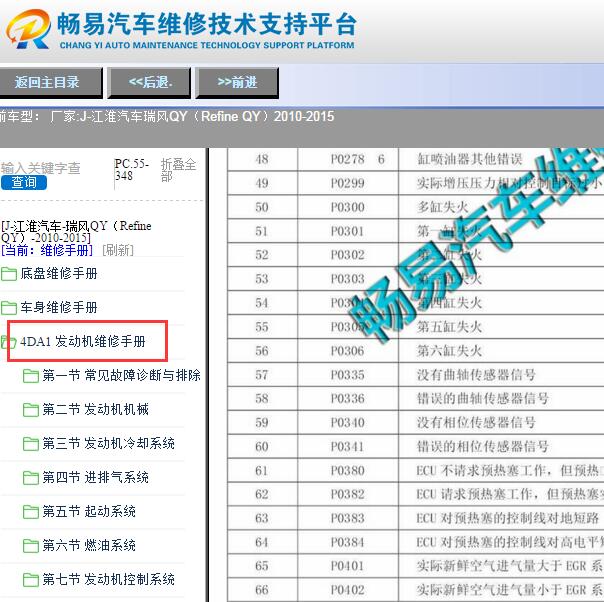604x602 pixels.
Task: Click code cell P0401
Action: click(x=348, y=566)
